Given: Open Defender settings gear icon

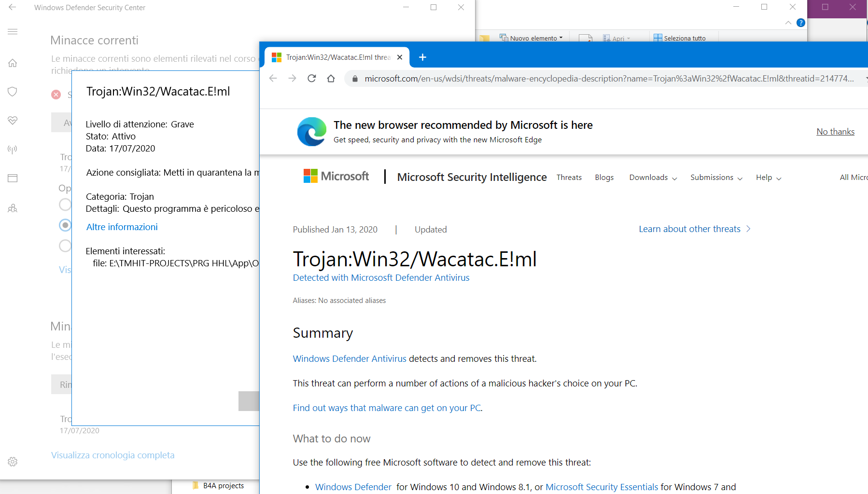Looking at the screenshot, I should point(13,462).
